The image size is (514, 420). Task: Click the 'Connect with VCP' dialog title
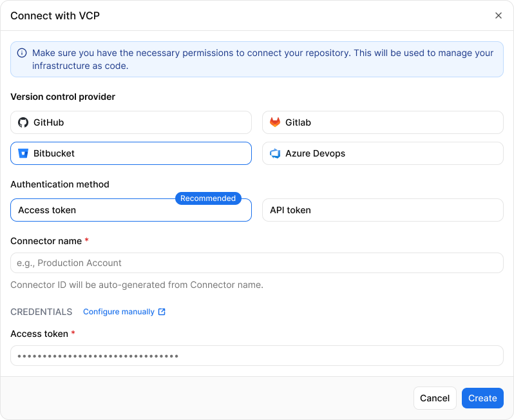tap(55, 15)
